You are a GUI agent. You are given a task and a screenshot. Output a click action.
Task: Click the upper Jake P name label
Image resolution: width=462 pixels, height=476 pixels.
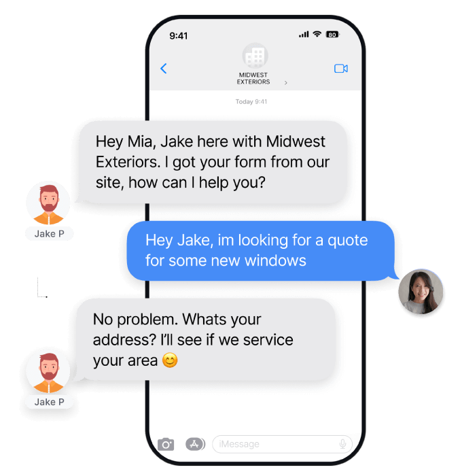pos(50,234)
